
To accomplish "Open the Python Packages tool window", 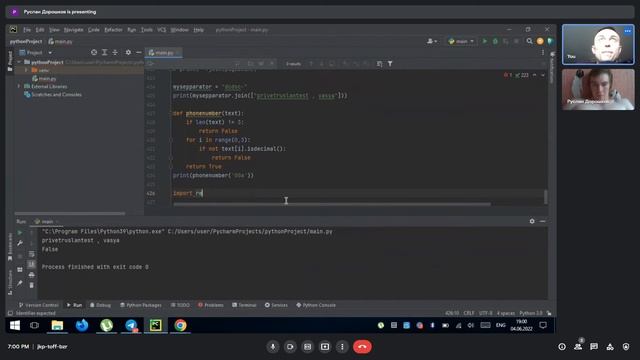I will [141, 305].
